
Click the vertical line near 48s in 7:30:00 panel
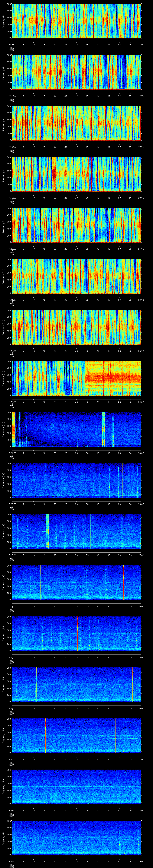[116, 735]
